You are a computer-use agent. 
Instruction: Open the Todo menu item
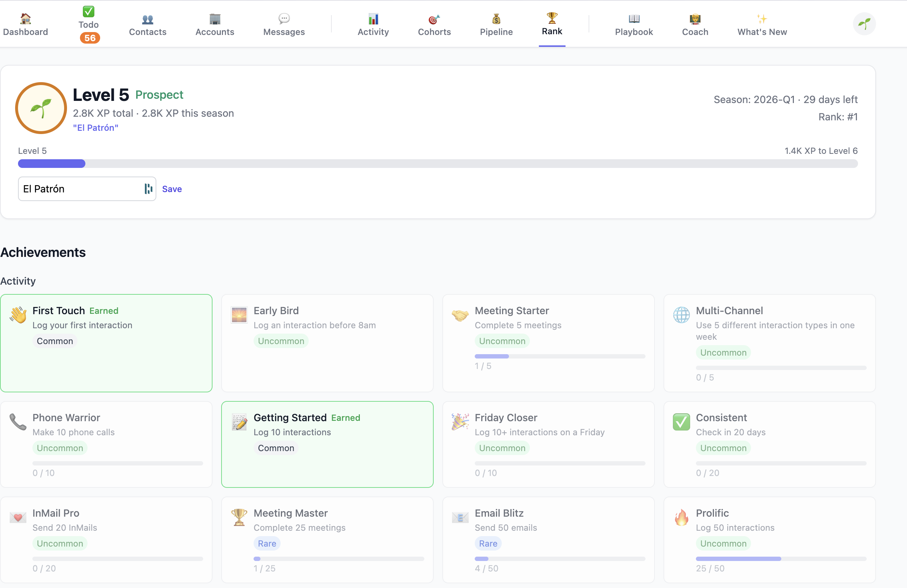[89, 24]
